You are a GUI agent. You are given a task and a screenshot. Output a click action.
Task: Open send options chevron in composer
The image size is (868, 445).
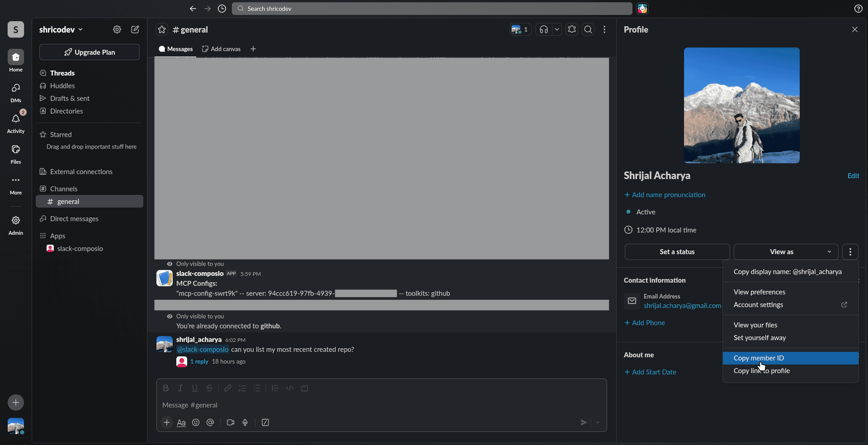[x=598, y=422]
